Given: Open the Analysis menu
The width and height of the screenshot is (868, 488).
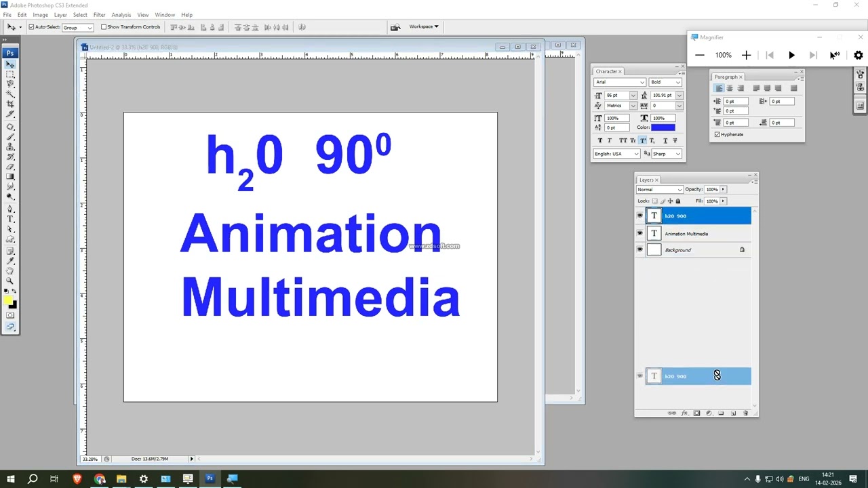Looking at the screenshot, I should point(121,15).
